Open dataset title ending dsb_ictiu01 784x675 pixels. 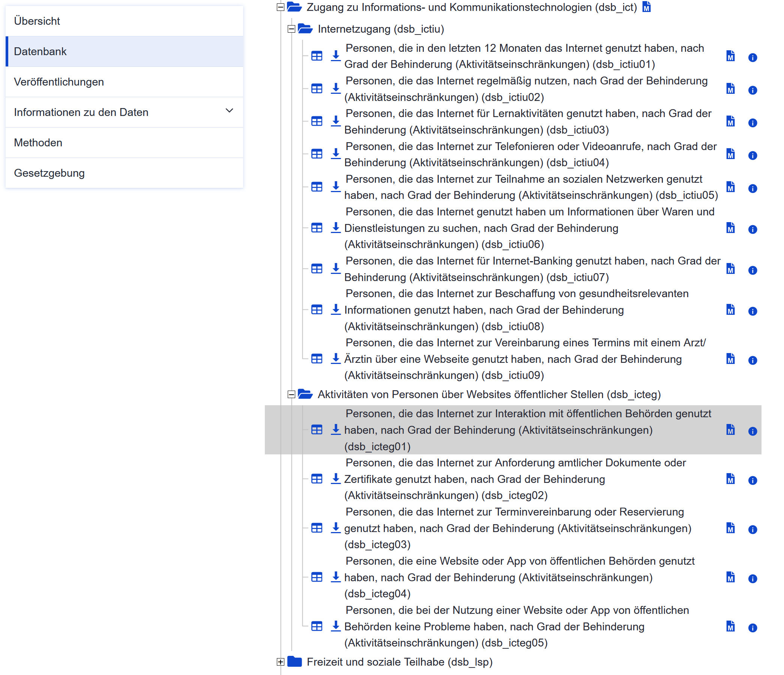(x=524, y=56)
